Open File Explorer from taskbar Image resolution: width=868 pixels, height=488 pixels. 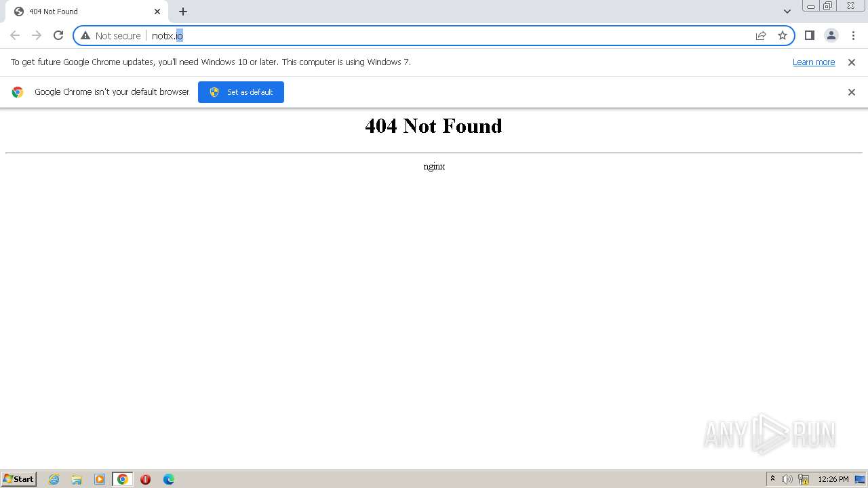[77, 479]
